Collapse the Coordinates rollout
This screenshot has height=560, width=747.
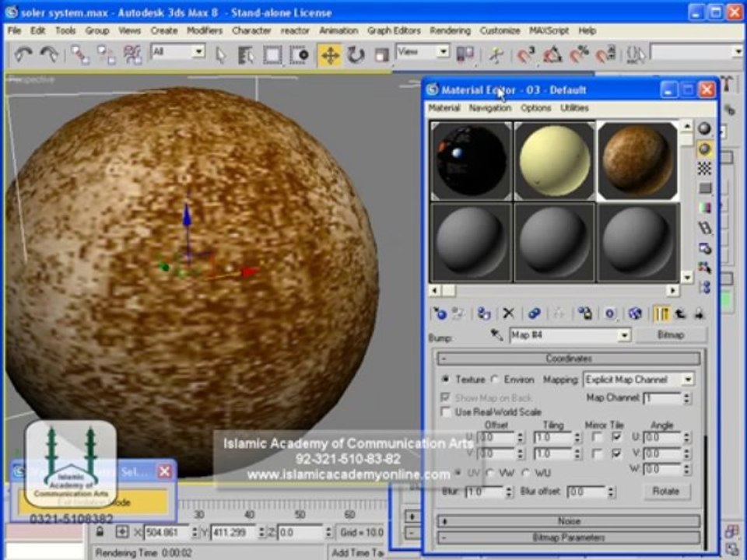(x=569, y=359)
